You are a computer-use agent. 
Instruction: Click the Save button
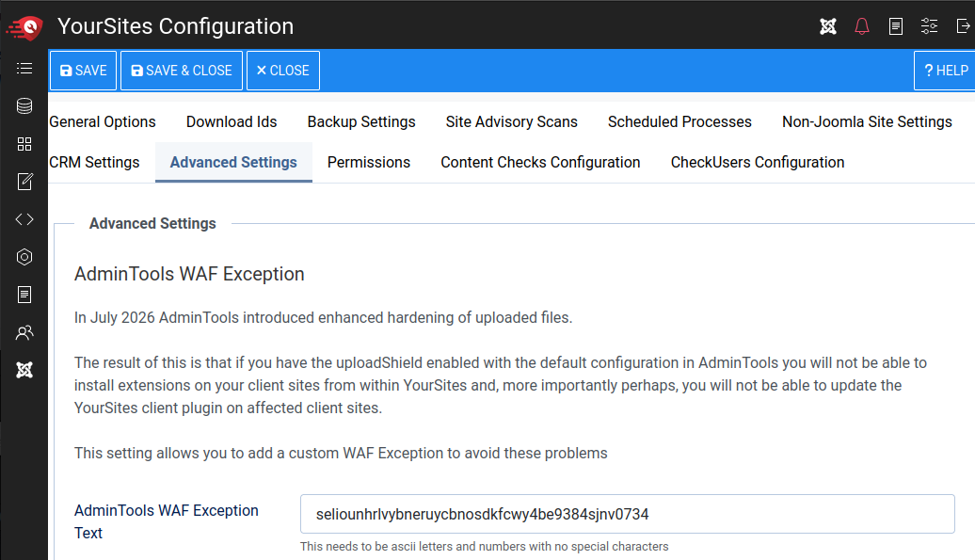click(84, 71)
